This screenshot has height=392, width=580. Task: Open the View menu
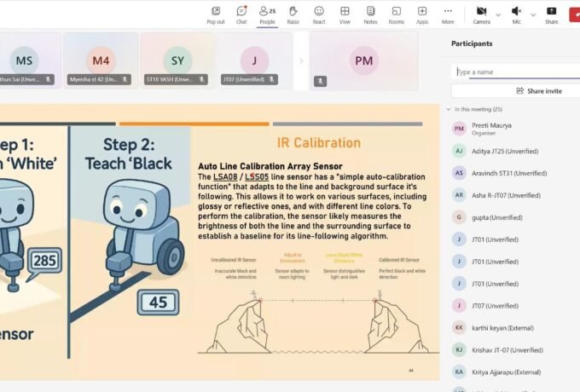(345, 14)
